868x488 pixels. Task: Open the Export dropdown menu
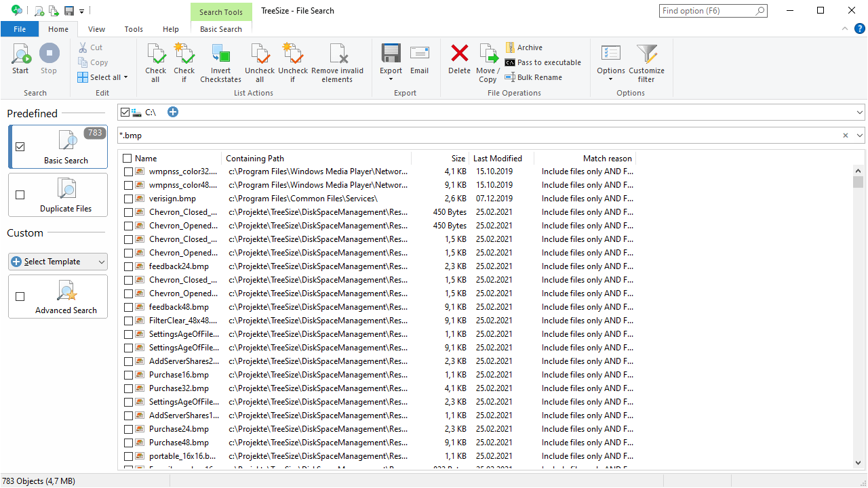point(391,79)
